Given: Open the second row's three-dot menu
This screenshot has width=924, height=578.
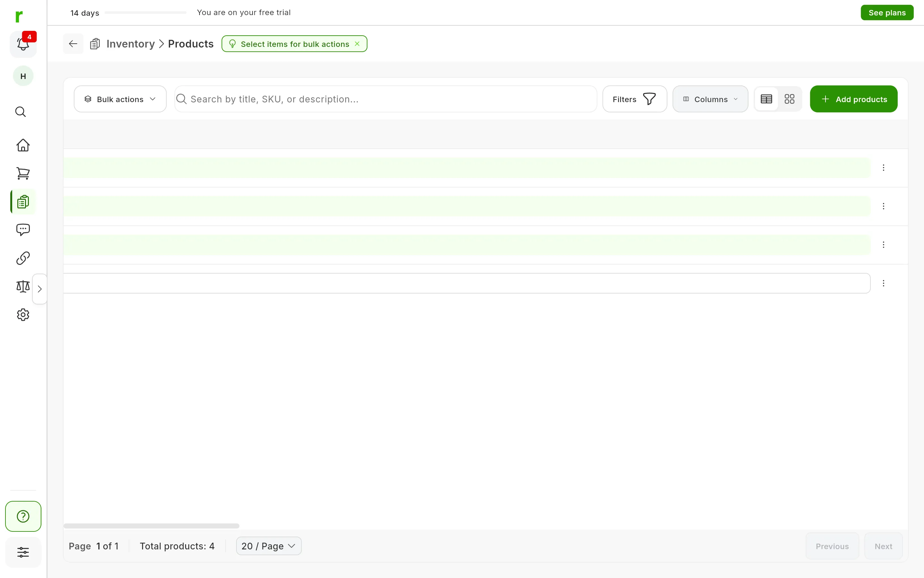Looking at the screenshot, I should (884, 206).
